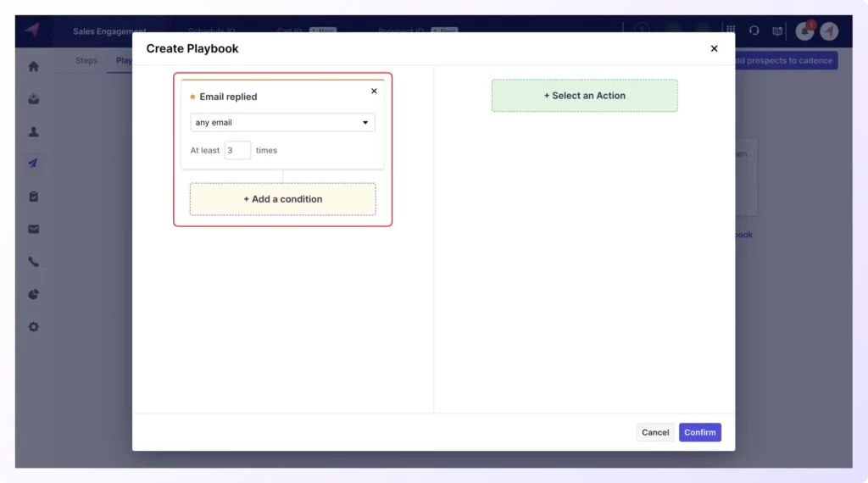Open the Sales Engagement menu item

coord(109,31)
